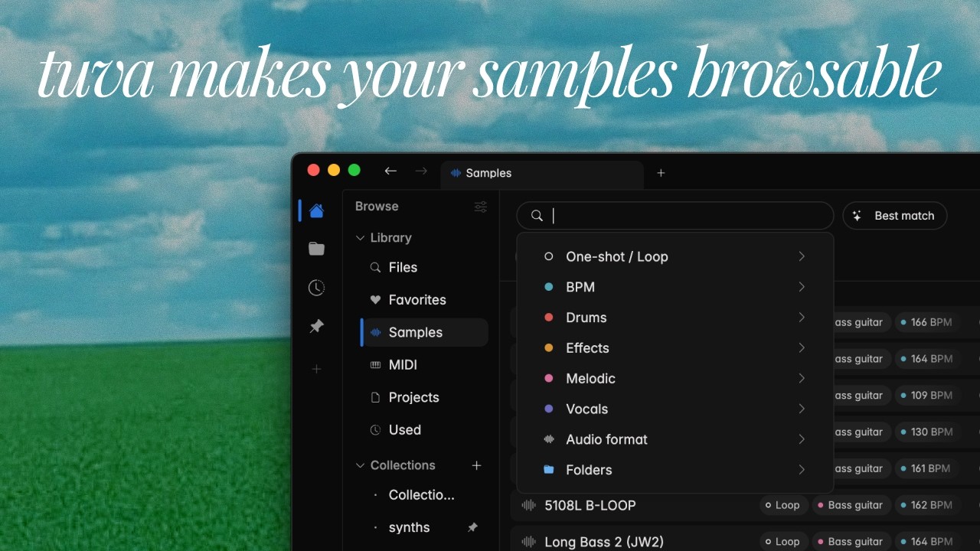Open a new tab with the plus button
Image resolution: width=980 pixels, height=551 pixels.
(x=661, y=173)
